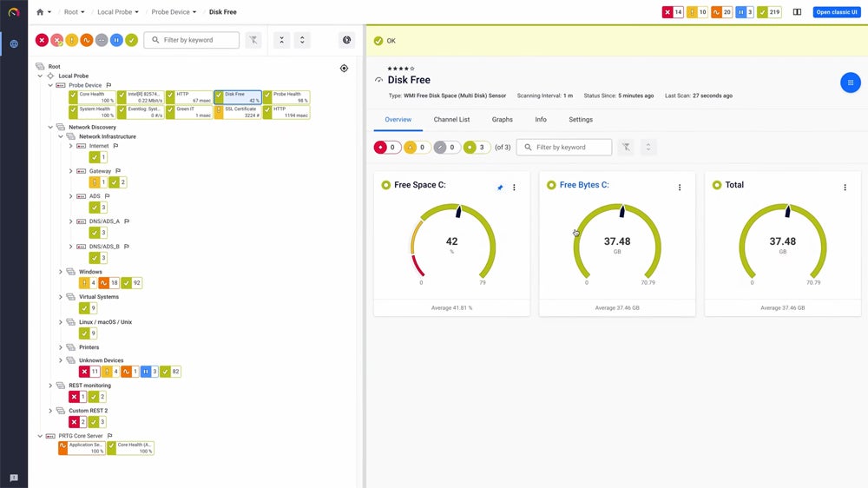Viewport: 868px width, 488px height.
Task: Click the locate target icon beside Root
Action: click(344, 68)
